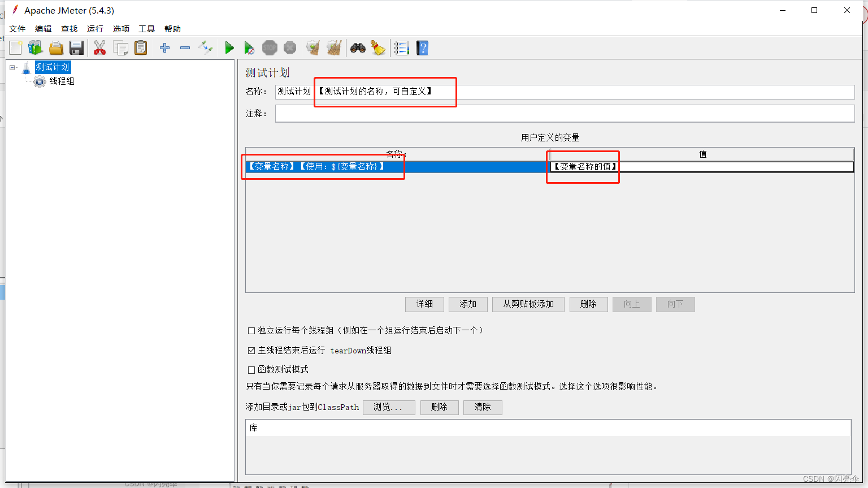868x488 pixels.
Task: Open the 选项 menu
Action: 121,29
